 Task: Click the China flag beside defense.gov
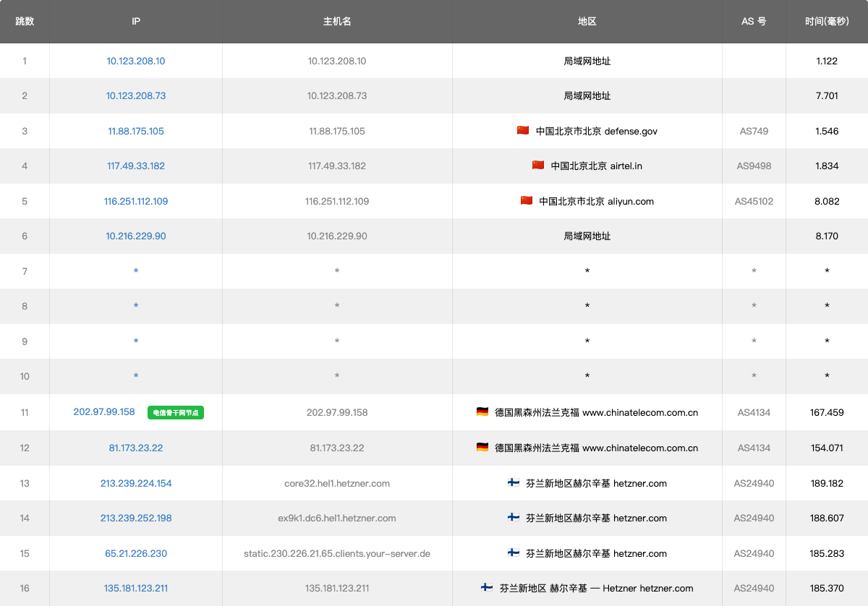coord(523,131)
